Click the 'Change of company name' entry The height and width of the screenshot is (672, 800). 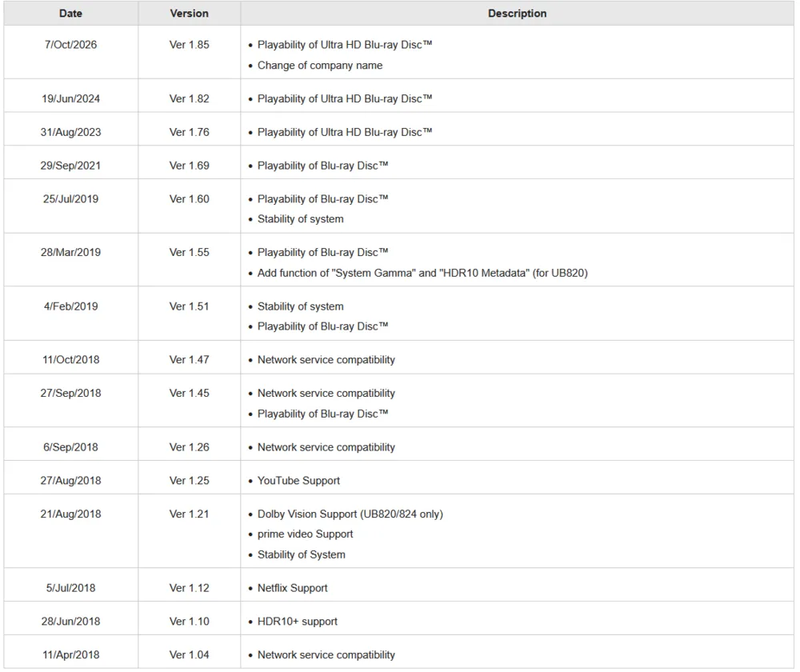click(x=320, y=66)
